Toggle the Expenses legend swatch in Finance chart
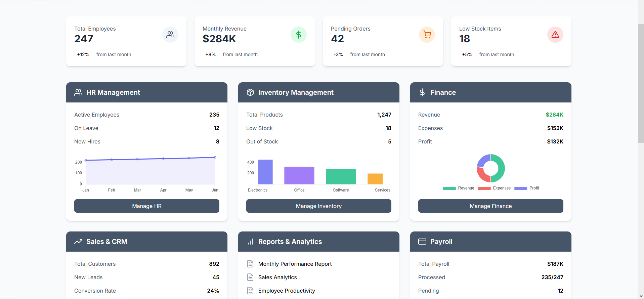Viewport: 644px width, 299px height. tap(484, 188)
